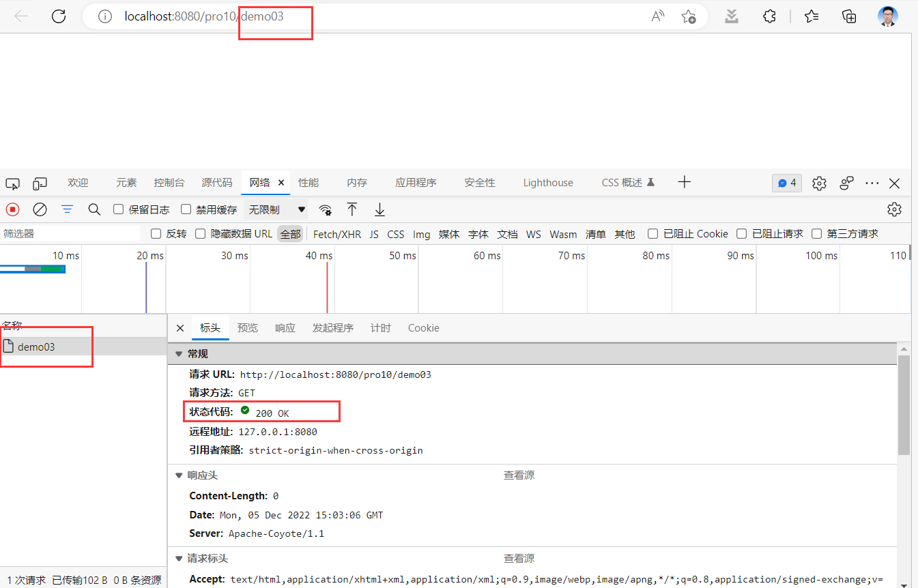Stop recording network log
This screenshot has width=918, height=588.
pyautogui.click(x=12, y=209)
